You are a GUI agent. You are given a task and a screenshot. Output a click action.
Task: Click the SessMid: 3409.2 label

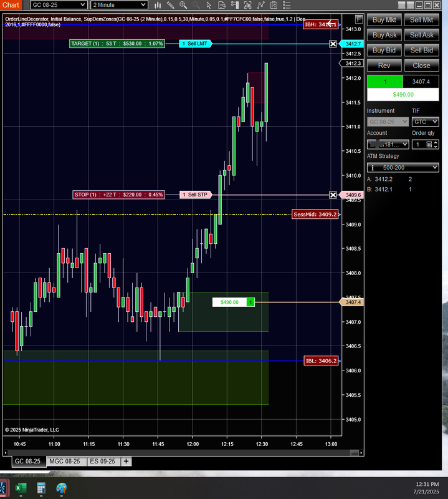tap(315, 215)
